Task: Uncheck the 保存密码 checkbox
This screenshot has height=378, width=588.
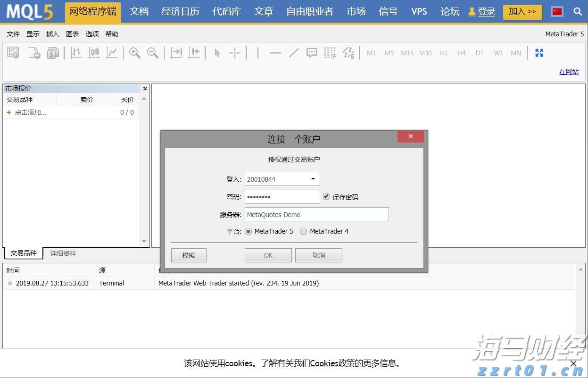Action: click(326, 196)
